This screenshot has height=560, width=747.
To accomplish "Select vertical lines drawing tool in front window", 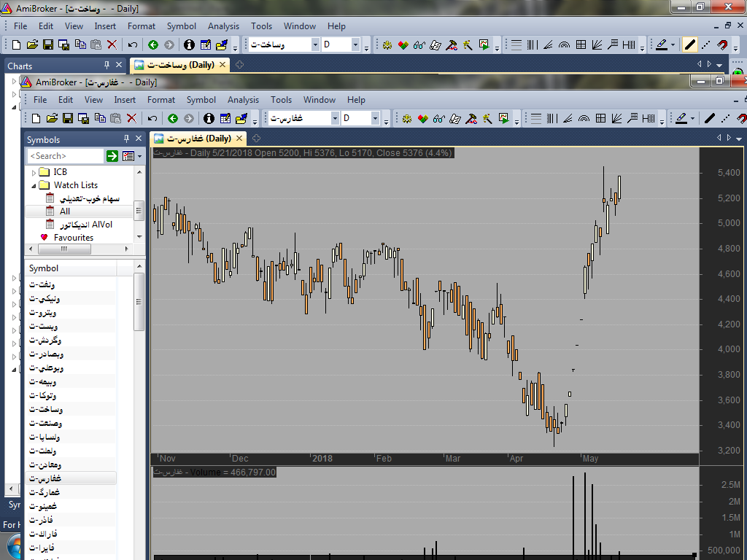I will point(552,119).
